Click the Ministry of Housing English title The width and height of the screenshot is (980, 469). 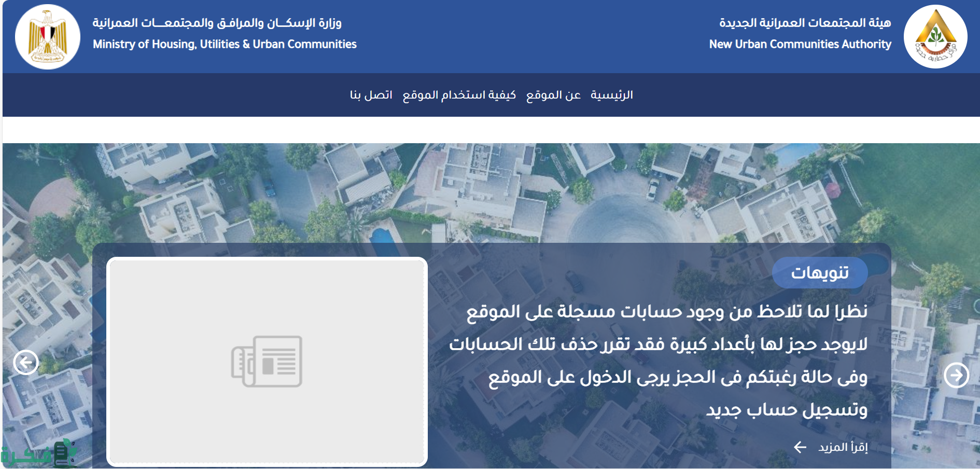point(225,45)
